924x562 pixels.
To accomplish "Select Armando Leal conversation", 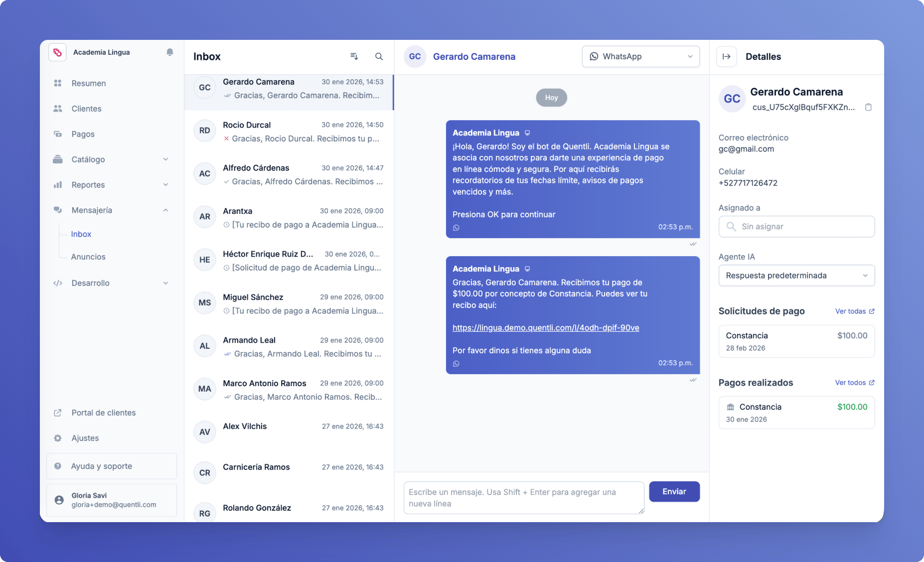I will 289,347.
